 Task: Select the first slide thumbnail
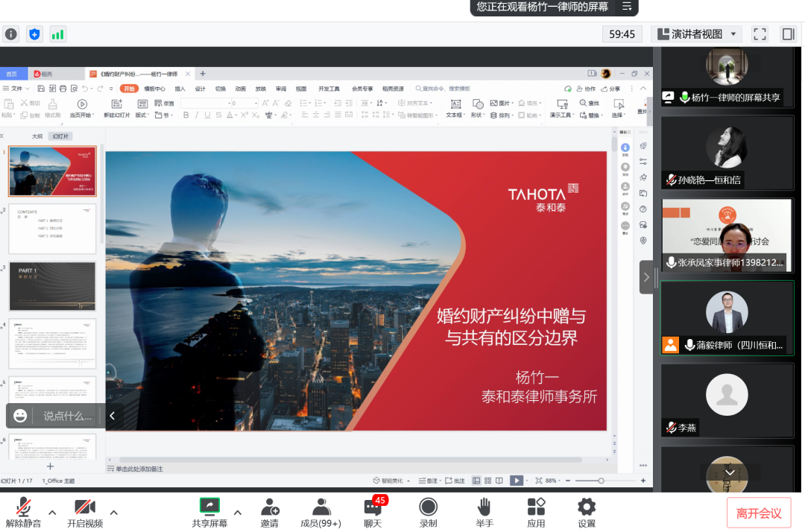pyautogui.click(x=52, y=171)
